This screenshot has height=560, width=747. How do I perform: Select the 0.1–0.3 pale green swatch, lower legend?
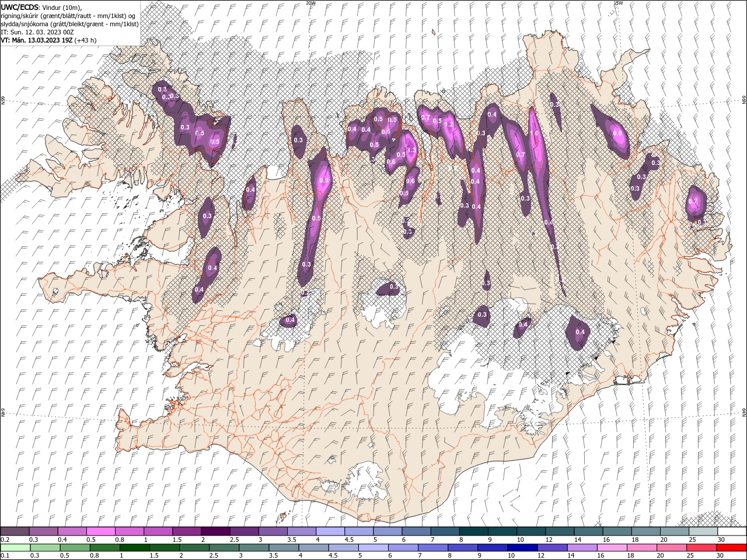tap(15, 548)
